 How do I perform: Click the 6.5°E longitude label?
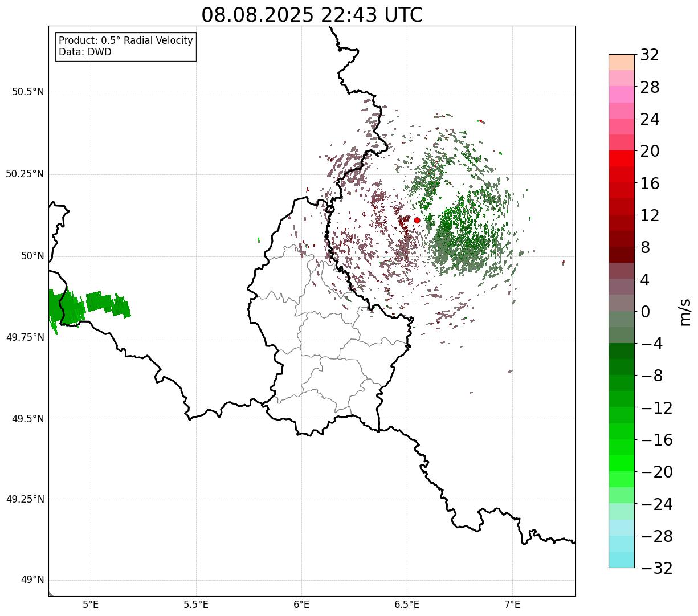click(407, 605)
